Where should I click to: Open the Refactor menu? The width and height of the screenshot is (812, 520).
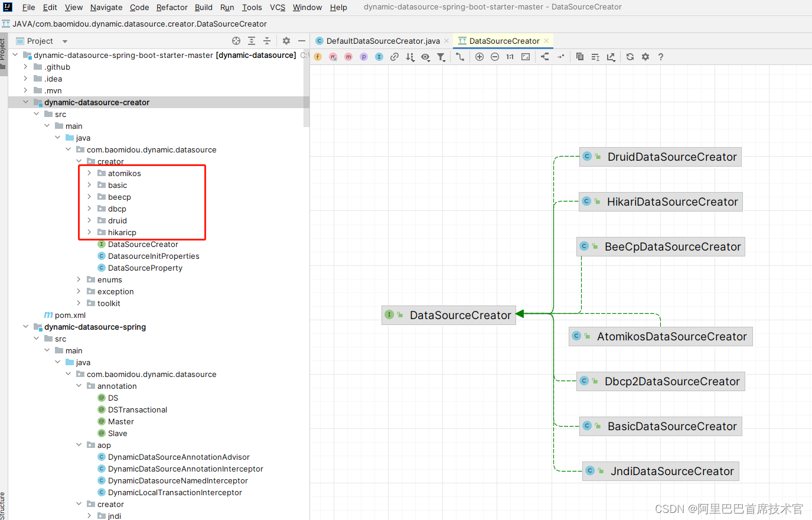172,7
